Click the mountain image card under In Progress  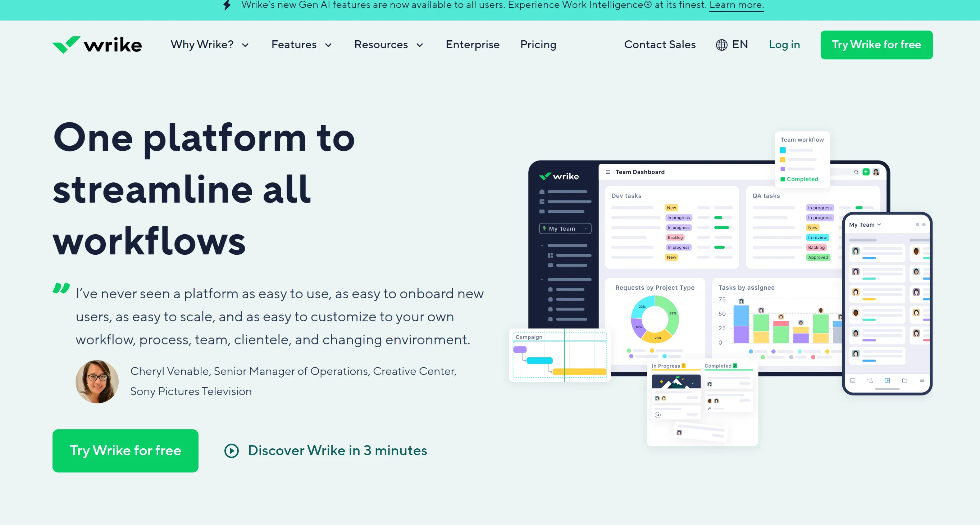[x=676, y=381]
